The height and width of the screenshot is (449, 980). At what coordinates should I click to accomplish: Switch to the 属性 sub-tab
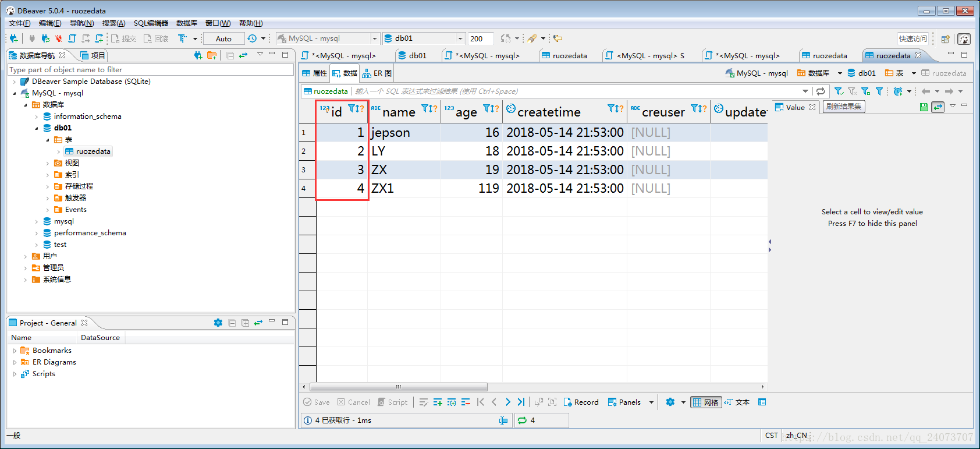(315, 73)
